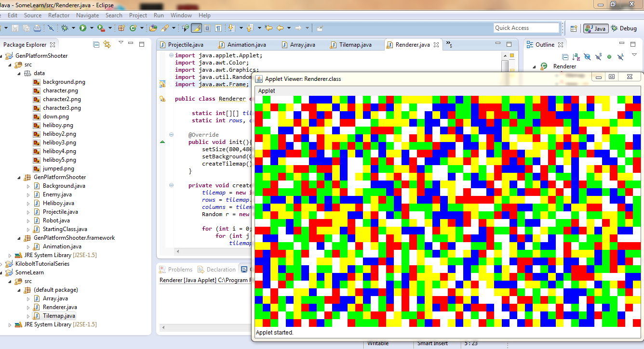Toggle Hide Fields in Outline toolbar
The width and height of the screenshot is (644, 349).
[x=587, y=57]
